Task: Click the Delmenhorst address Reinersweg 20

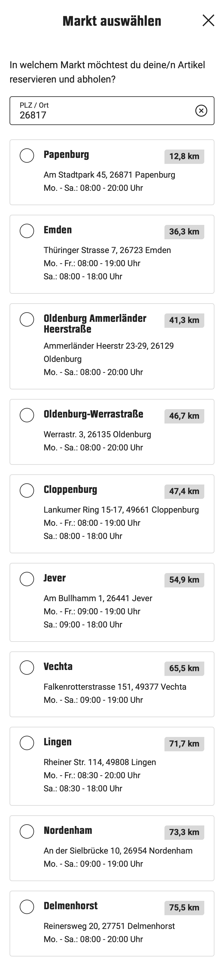Action: (x=109, y=926)
